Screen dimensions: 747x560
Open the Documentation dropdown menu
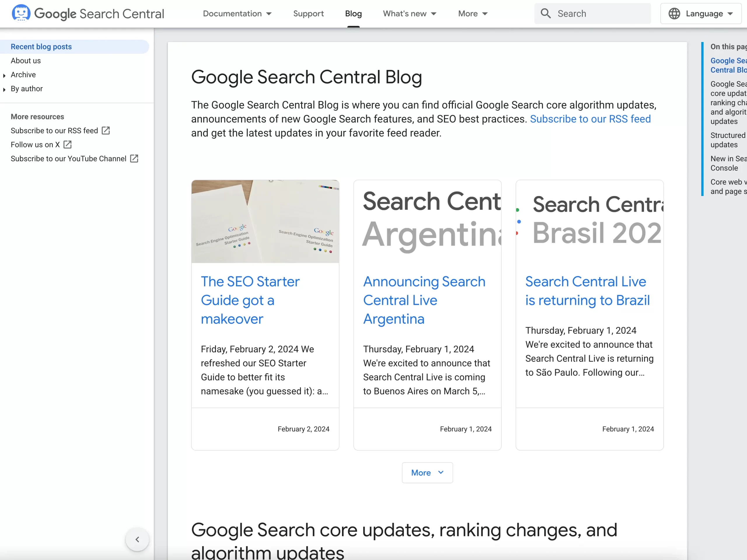point(237,13)
